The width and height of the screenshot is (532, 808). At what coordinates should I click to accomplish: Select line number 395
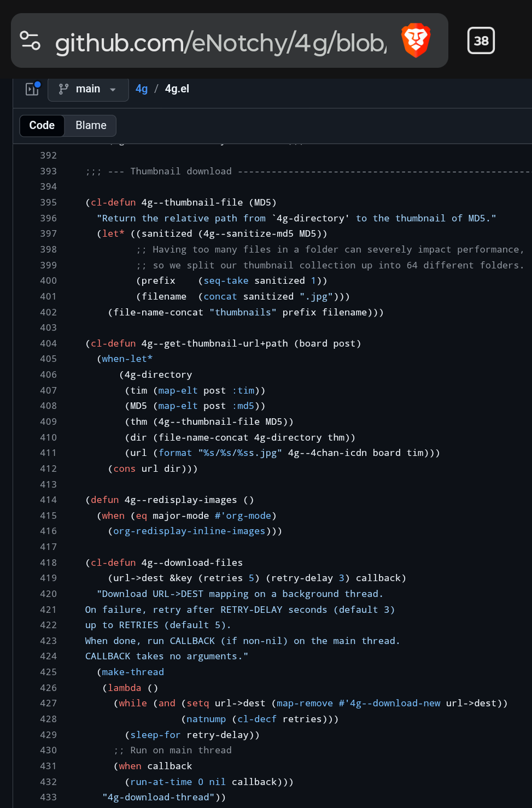coord(49,202)
